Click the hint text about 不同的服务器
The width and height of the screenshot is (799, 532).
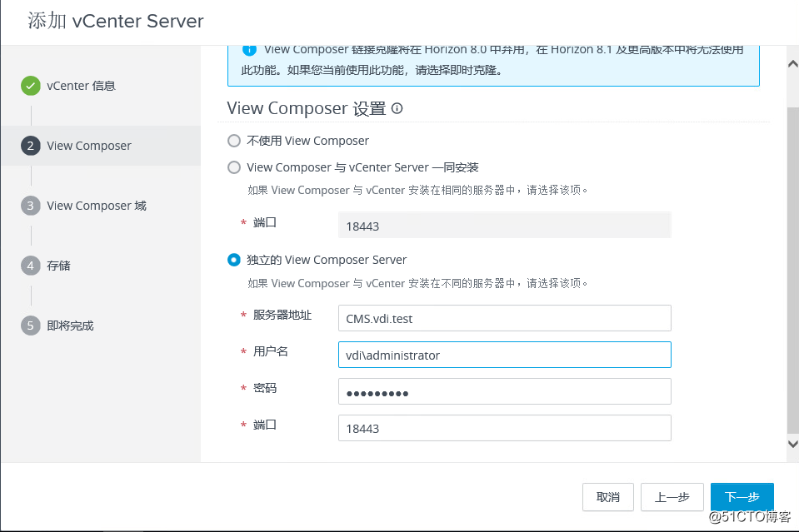click(418, 284)
